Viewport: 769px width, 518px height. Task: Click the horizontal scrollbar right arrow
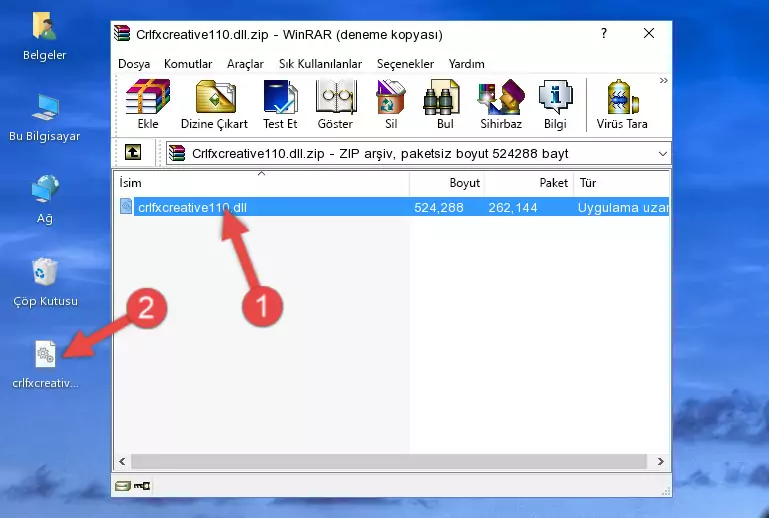(661, 461)
